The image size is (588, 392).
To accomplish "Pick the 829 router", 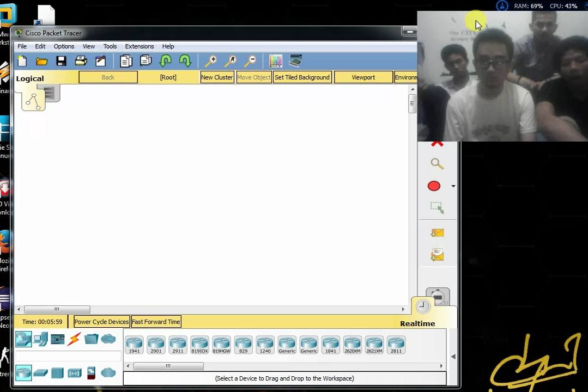I will click(x=244, y=345).
